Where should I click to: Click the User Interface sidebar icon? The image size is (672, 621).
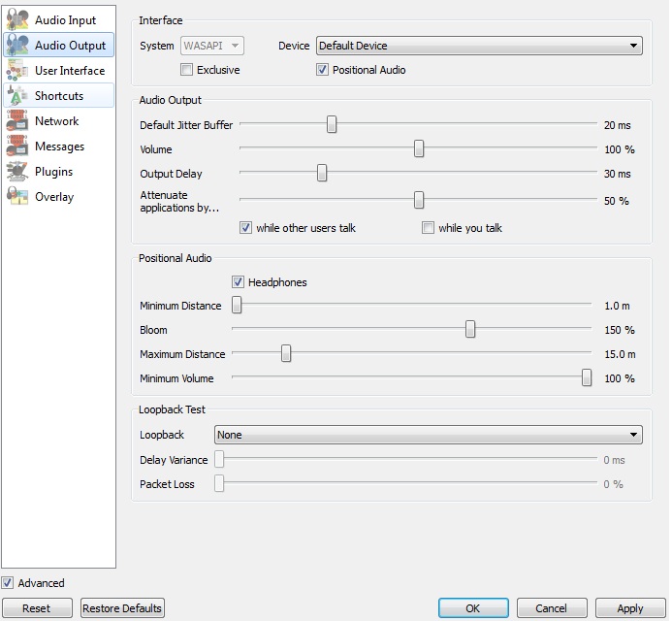(17, 71)
